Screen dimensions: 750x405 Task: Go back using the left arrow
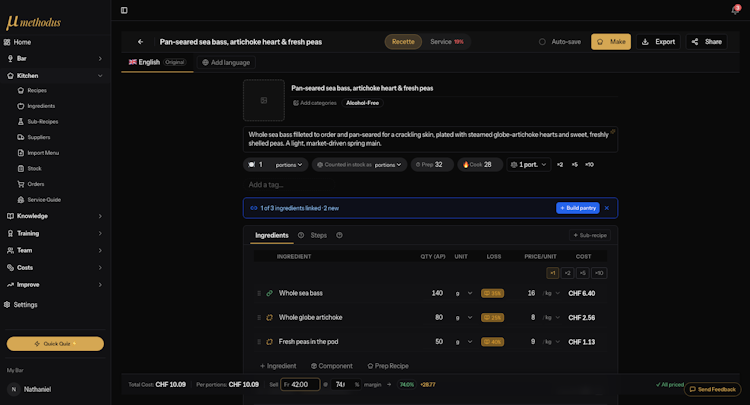(x=140, y=42)
